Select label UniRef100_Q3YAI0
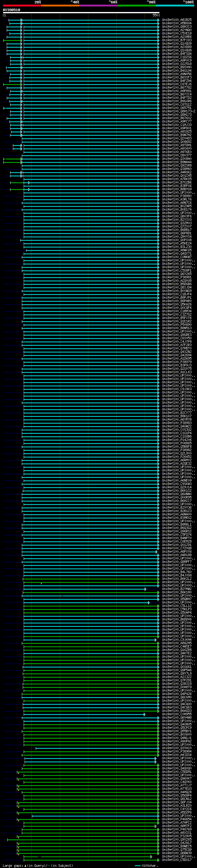Viewport: 197px width, 868px height. (x=177, y=749)
